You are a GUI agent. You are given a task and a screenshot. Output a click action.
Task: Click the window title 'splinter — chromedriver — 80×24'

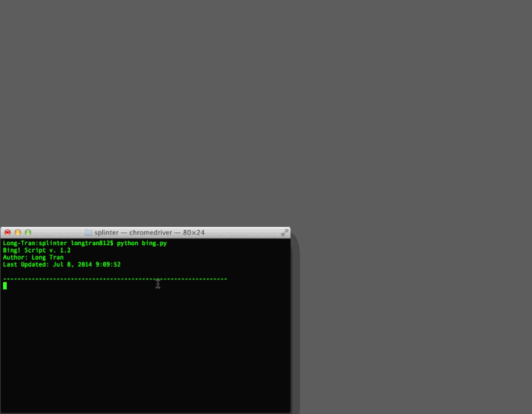pyautogui.click(x=150, y=233)
